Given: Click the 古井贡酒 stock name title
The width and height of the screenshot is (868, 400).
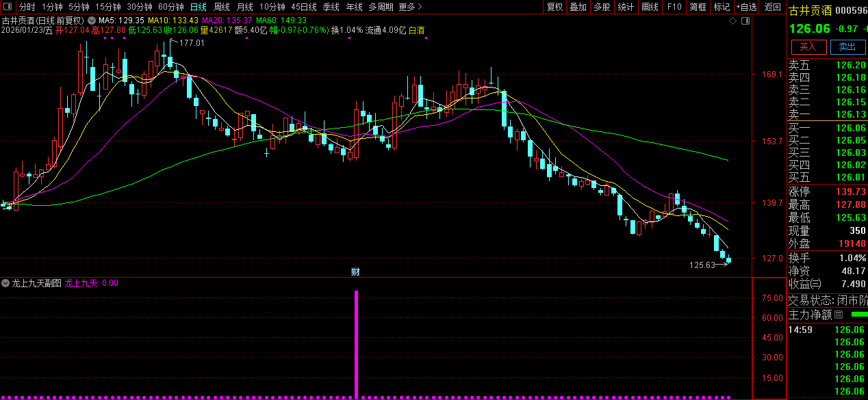Looking at the screenshot, I should [810, 10].
